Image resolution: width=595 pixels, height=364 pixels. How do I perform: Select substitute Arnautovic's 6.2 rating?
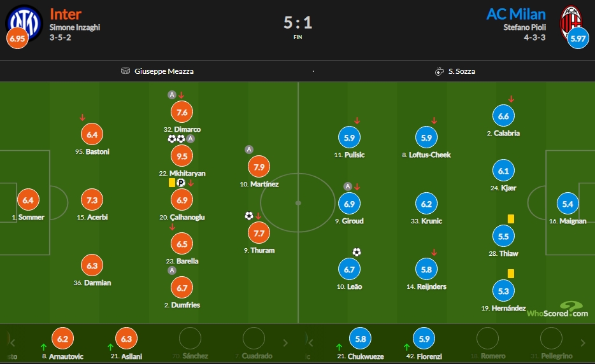62,339
